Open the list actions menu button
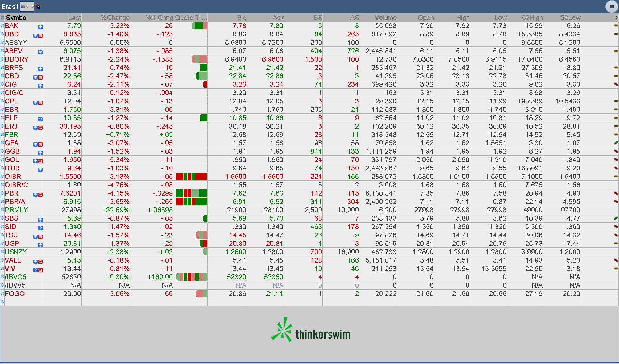This screenshot has width=619, height=364. pyautogui.click(x=612, y=6)
